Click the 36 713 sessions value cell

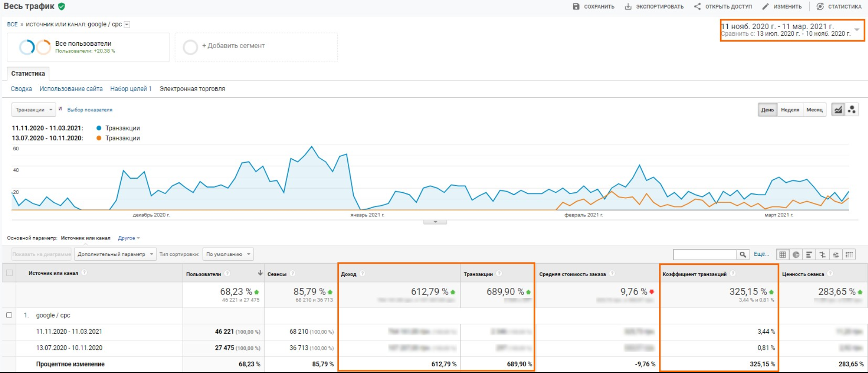click(x=299, y=348)
